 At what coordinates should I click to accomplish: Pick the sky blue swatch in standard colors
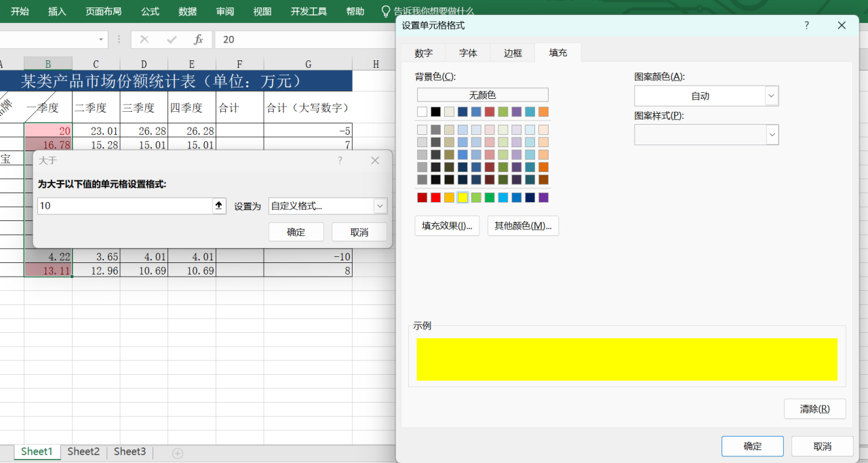[503, 197]
